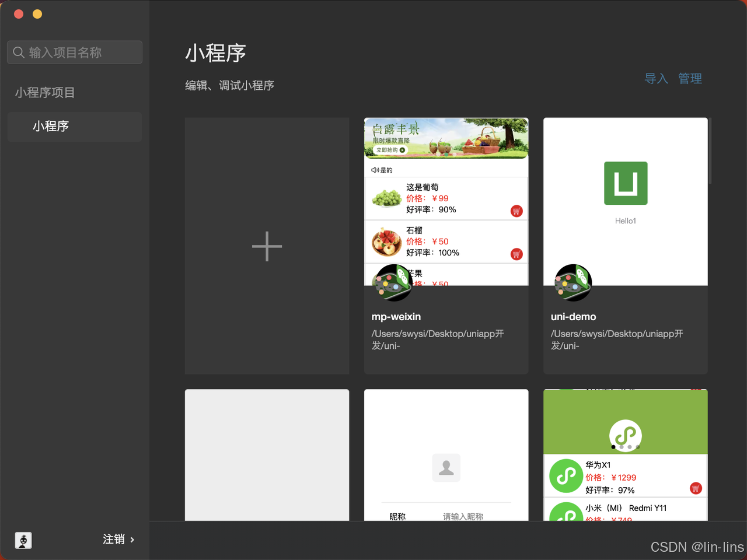747x560 pixels.
Task: Click the speaker icon beside 是的 announcement
Action: pyautogui.click(x=374, y=170)
